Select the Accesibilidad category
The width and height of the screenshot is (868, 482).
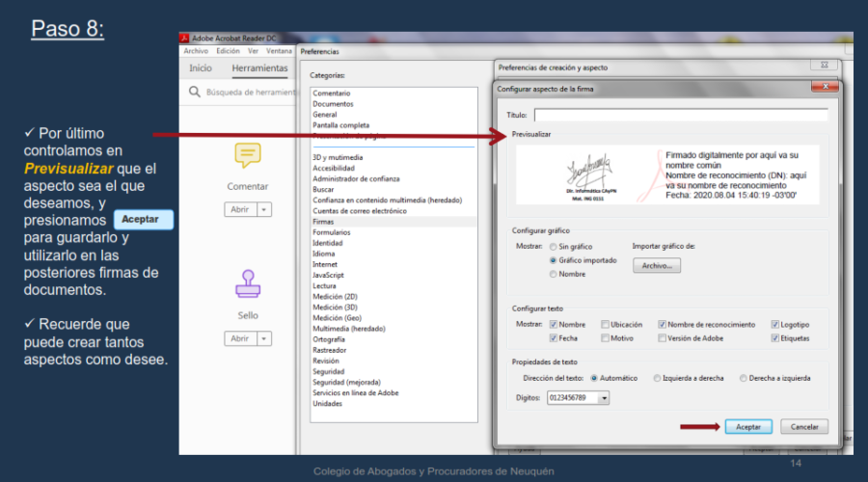pos(334,169)
